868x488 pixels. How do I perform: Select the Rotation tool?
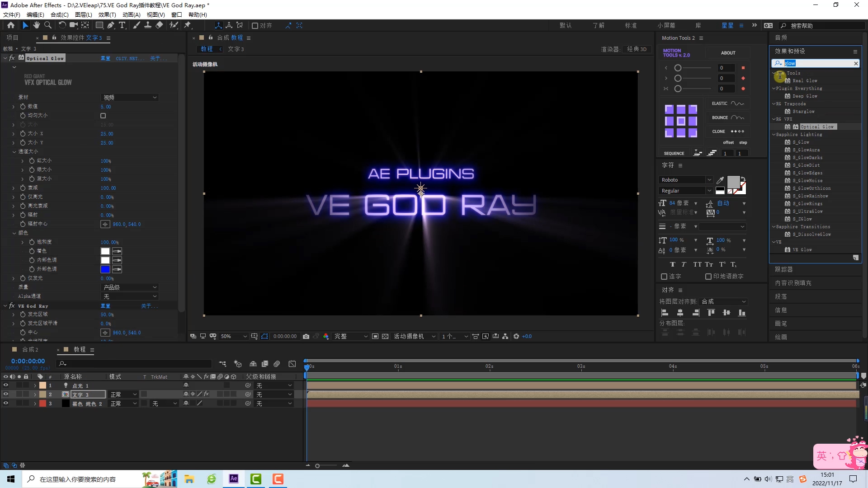click(x=62, y=25)
